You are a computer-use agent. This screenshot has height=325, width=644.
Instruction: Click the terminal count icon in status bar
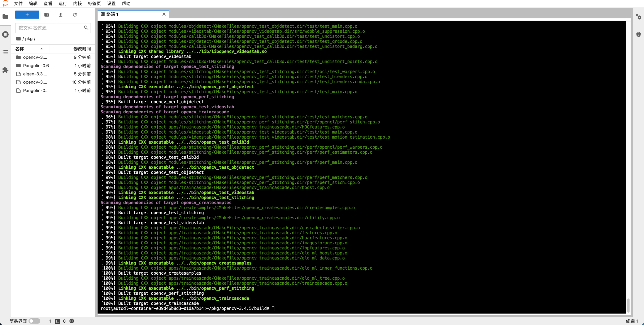57,321
